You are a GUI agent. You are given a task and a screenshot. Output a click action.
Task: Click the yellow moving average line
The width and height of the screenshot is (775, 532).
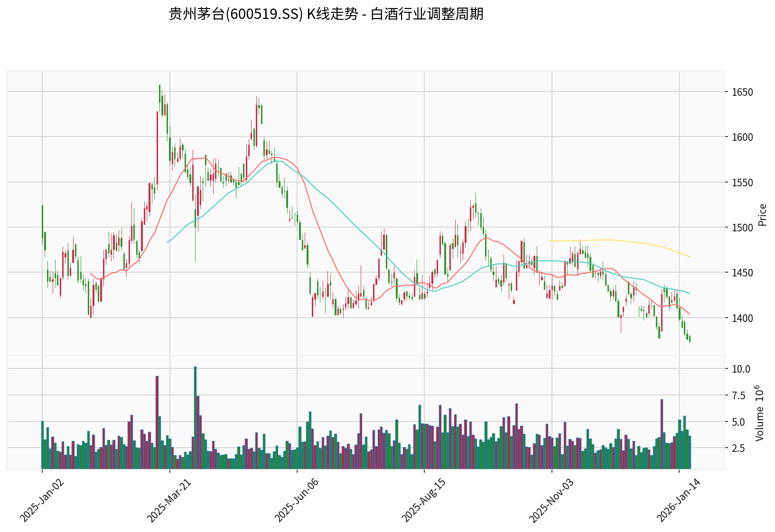pos(617,240)
